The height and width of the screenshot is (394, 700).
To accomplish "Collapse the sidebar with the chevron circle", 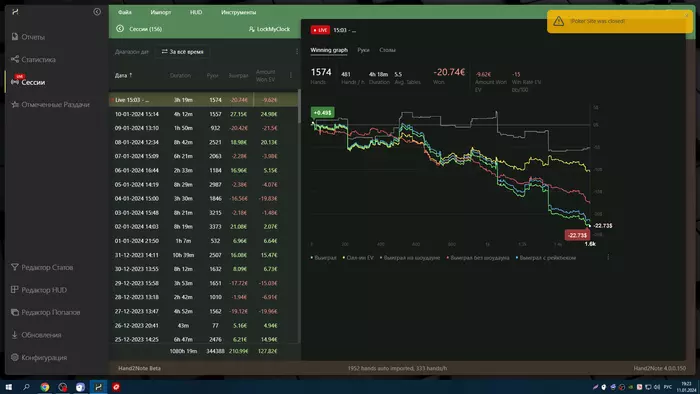I will pos(97,12).
